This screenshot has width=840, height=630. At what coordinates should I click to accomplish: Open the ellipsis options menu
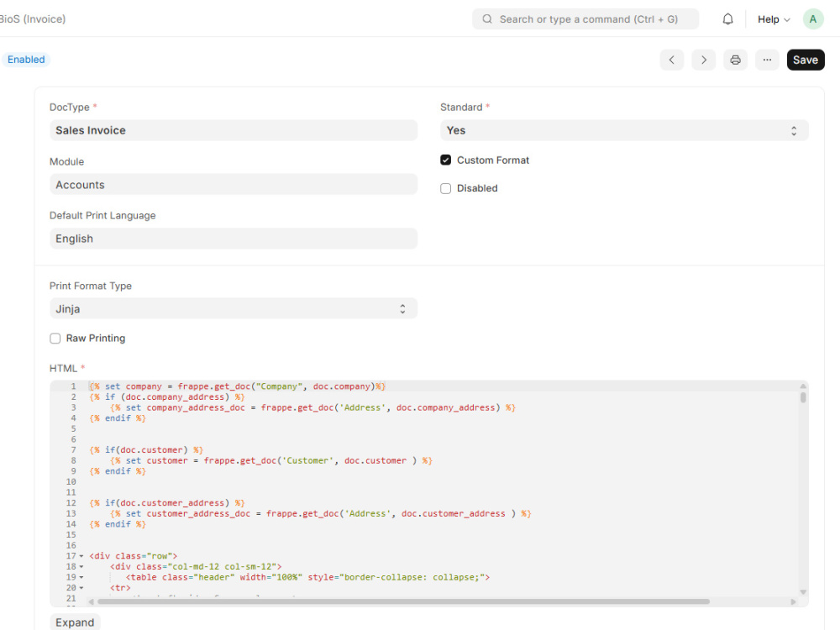click(x=767, y=60)
